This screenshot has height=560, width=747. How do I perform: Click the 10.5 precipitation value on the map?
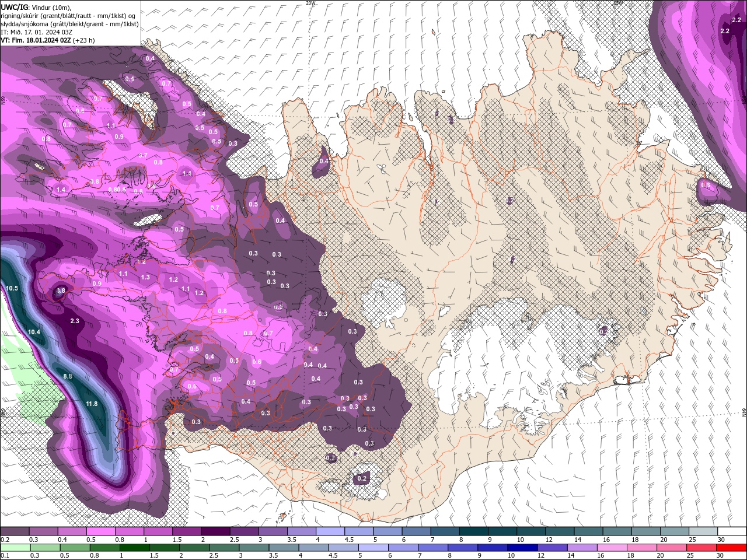tap(12, 289)
